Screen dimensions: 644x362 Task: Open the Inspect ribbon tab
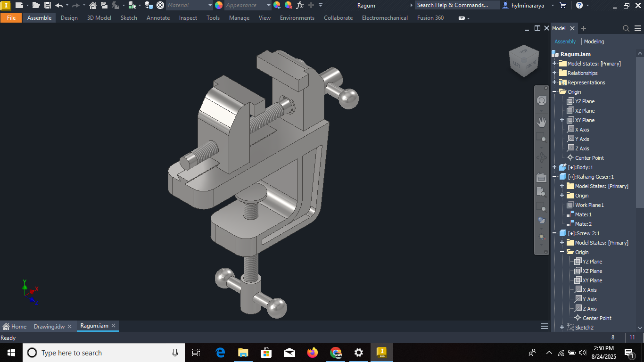click(x=188, y=18)
